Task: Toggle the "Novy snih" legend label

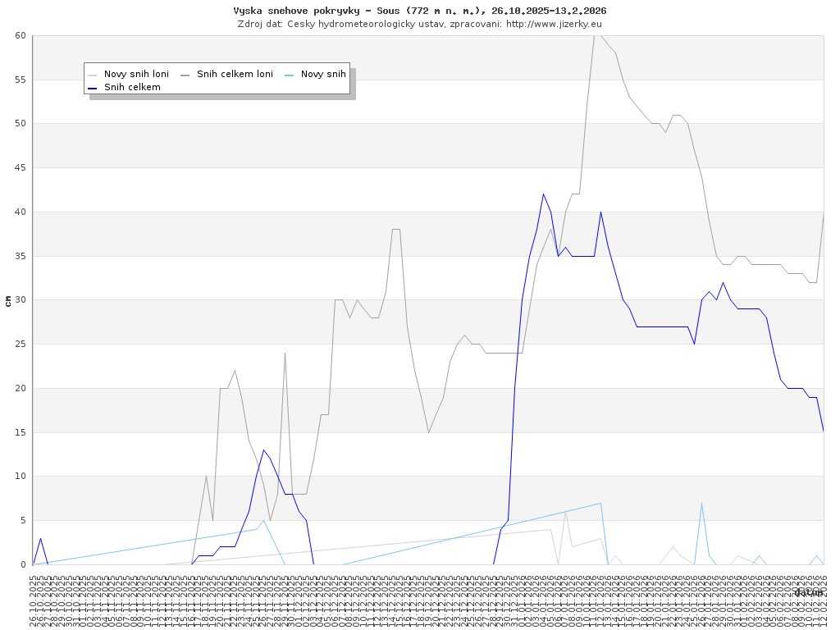Action: click(x=323, y=74)
